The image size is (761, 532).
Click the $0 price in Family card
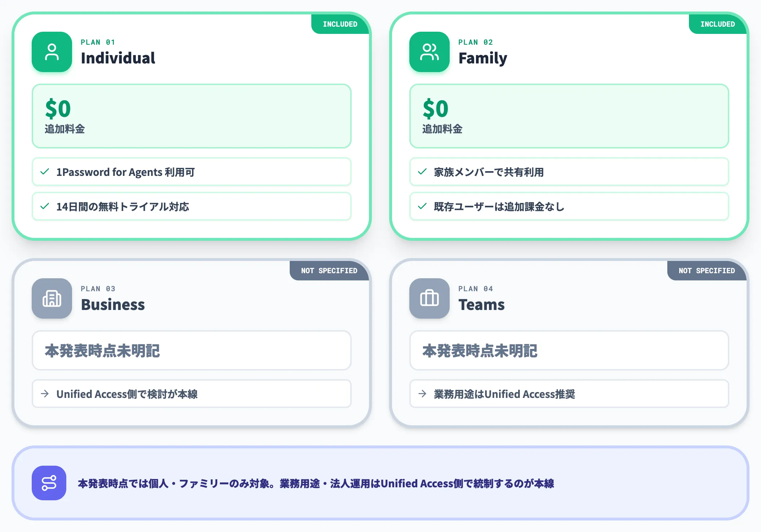pos(436,109)
